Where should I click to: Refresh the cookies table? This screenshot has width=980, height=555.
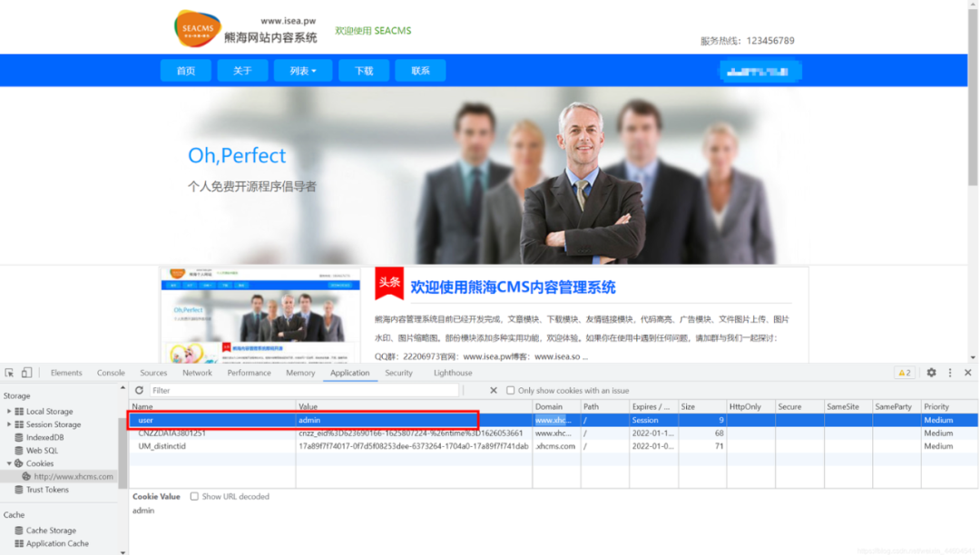140,390
